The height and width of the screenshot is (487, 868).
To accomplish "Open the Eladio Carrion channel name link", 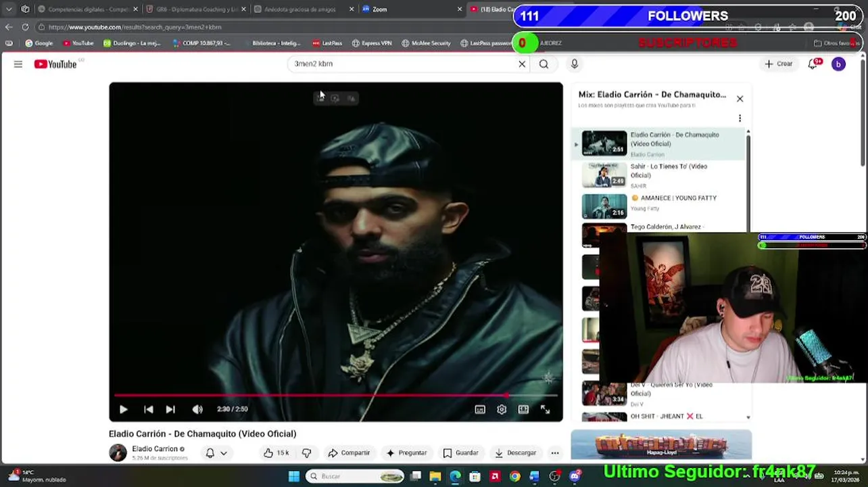I will tap(154, 449).
